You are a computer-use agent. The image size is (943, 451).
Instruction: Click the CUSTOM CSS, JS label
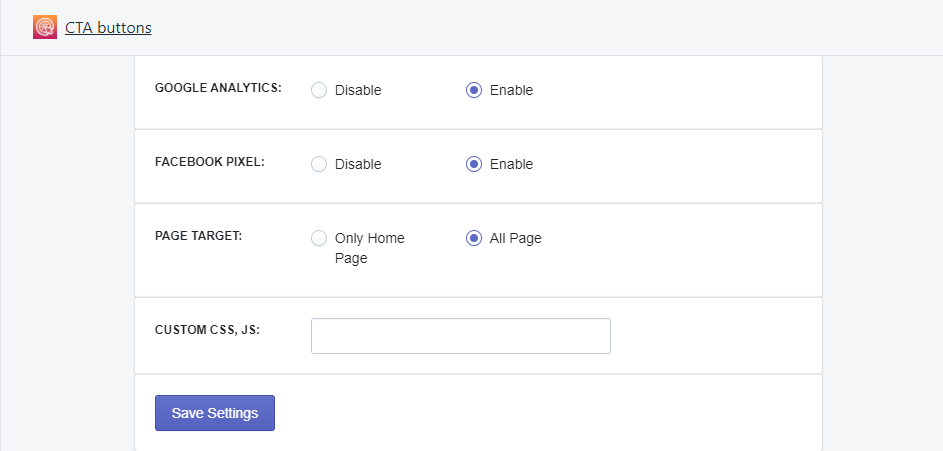click(207, 330)
